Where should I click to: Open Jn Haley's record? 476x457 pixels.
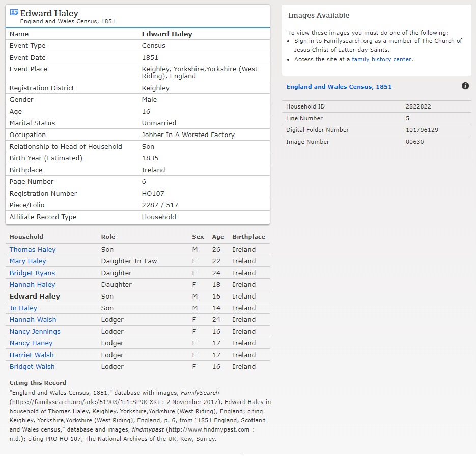pos(23,308)
